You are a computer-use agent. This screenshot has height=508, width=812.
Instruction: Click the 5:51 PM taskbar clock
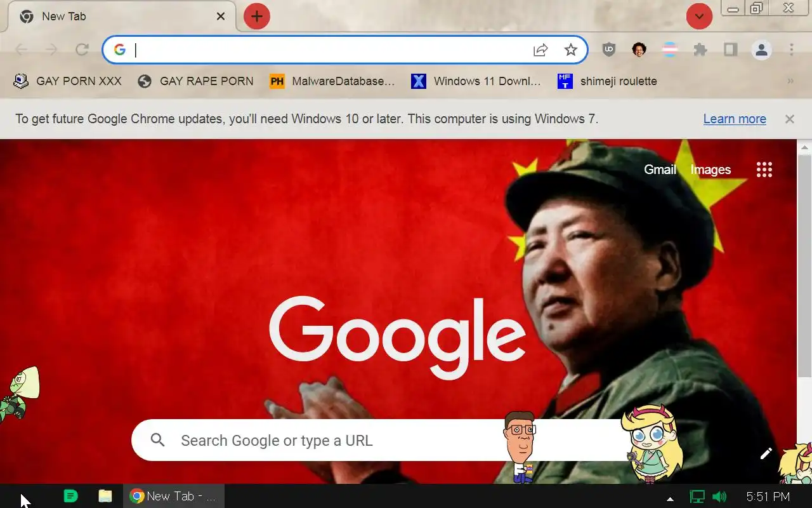pyautogui.click(x=768, y=497)
